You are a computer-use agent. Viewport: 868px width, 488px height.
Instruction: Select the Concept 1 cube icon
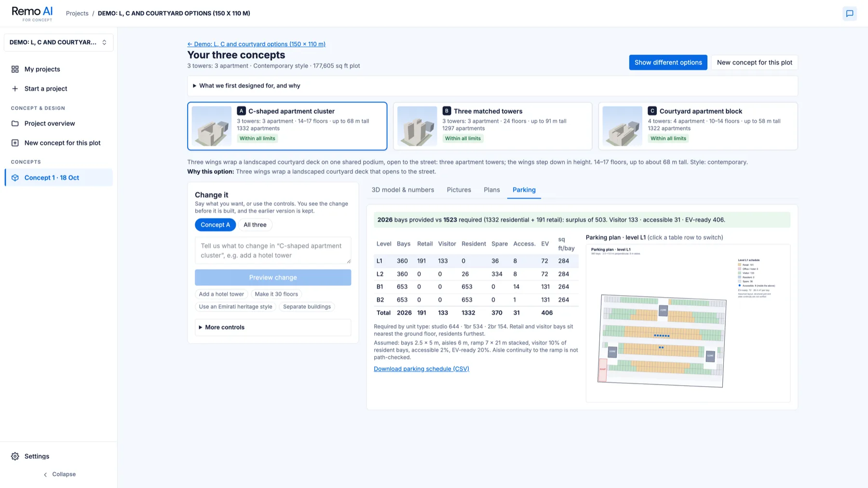tap(15, 177)
